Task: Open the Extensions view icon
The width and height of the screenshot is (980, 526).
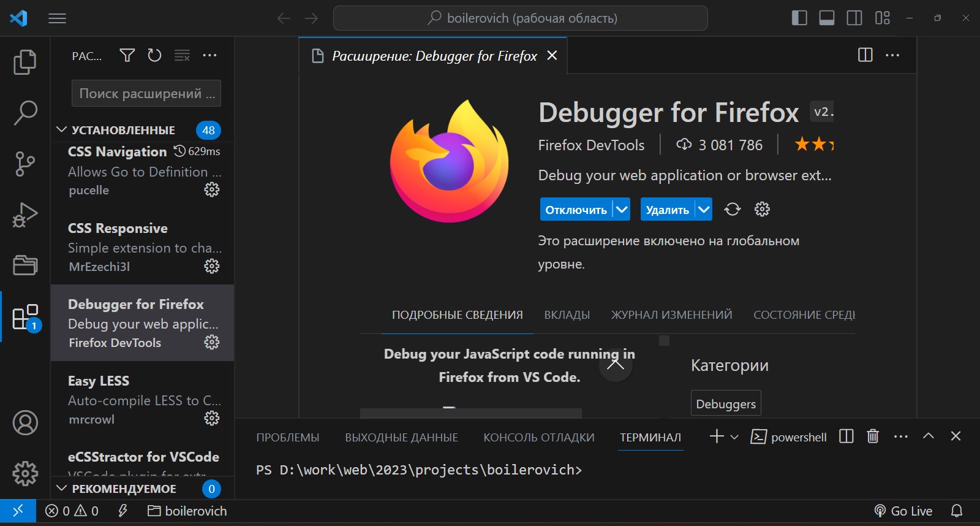Action: tap(25, 317)
